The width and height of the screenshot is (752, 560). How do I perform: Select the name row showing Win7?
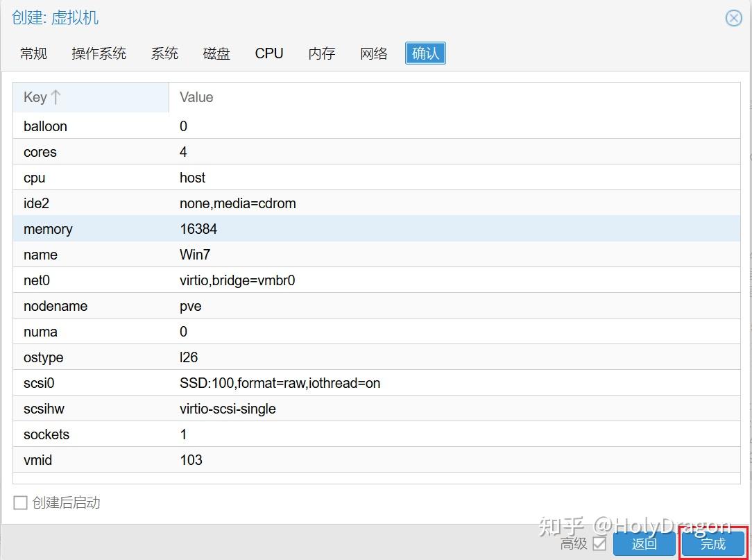(277, 255)
